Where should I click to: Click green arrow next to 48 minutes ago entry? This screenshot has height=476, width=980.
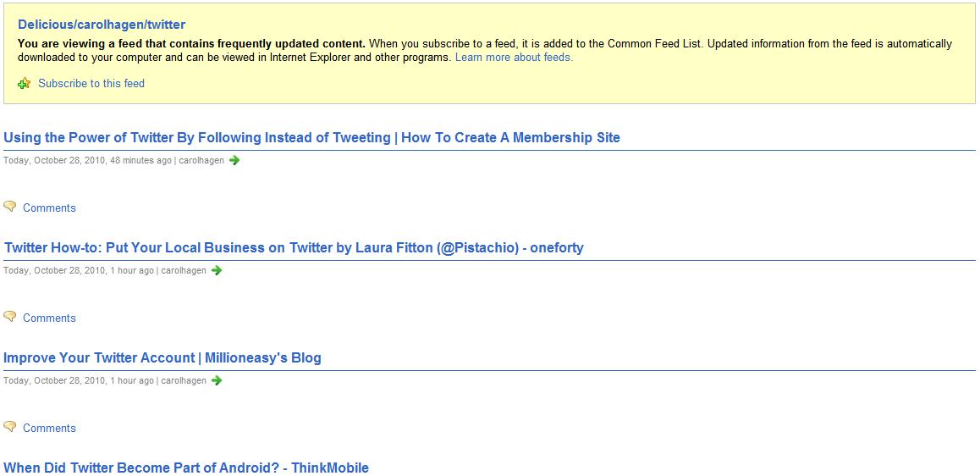click(x=234, y=160)
